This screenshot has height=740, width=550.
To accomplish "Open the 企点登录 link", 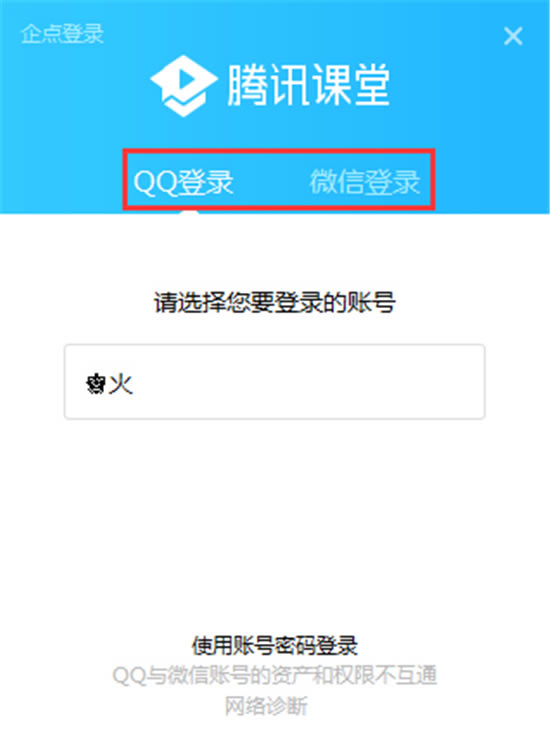I will (x=62, y=34).
